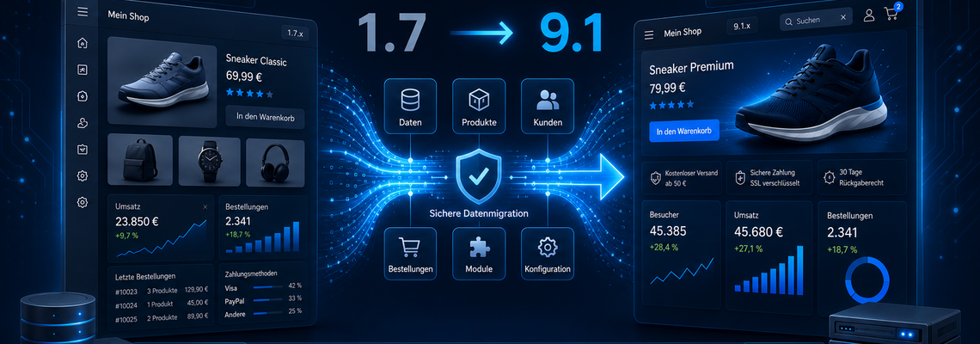980x344 pixels.
Task: Open the shopping cart with badge 2
Action: [x=891, y=15]
